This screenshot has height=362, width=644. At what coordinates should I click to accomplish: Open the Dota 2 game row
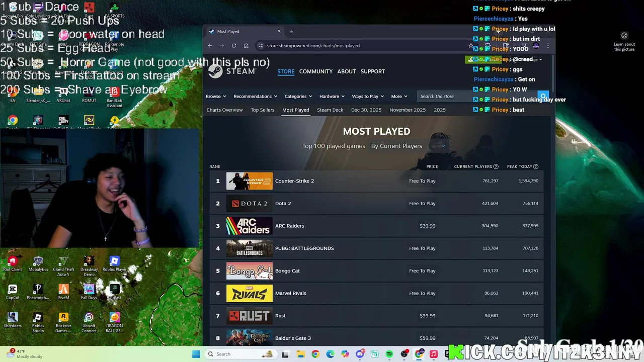[x=376, y=203]
